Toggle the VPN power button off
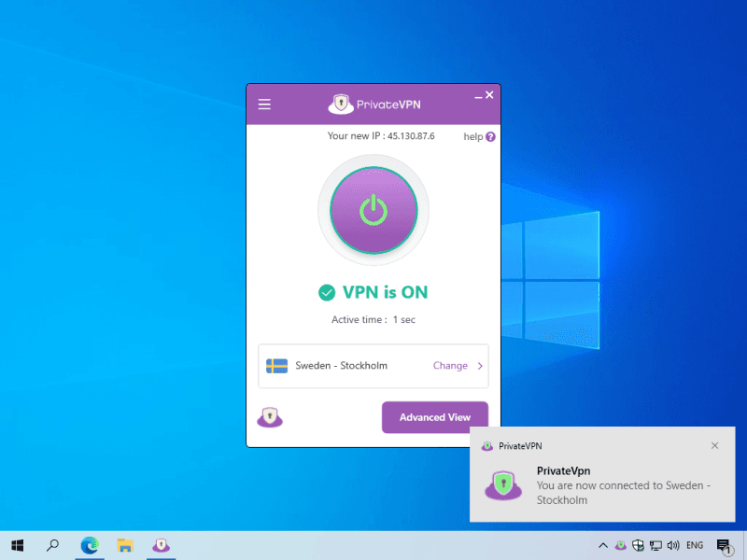This screenshot has width=747, height=560. coord(373,210)
